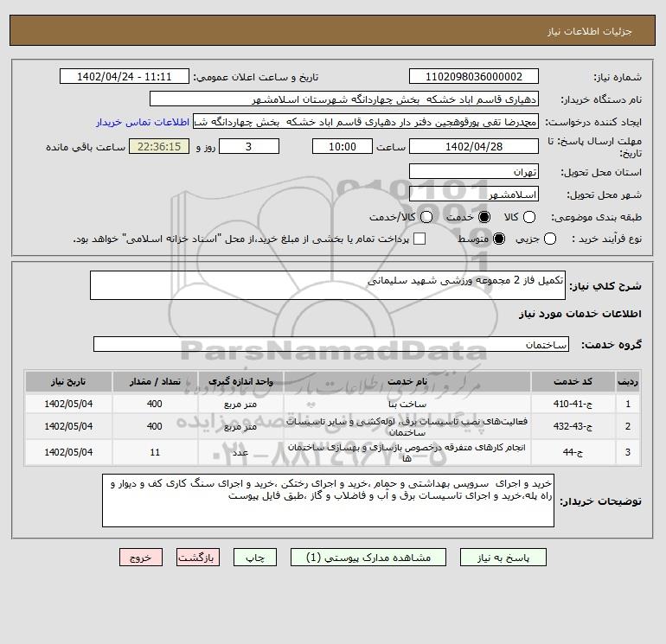
Task: Click the ردیف column header
Action: (628, 381)
